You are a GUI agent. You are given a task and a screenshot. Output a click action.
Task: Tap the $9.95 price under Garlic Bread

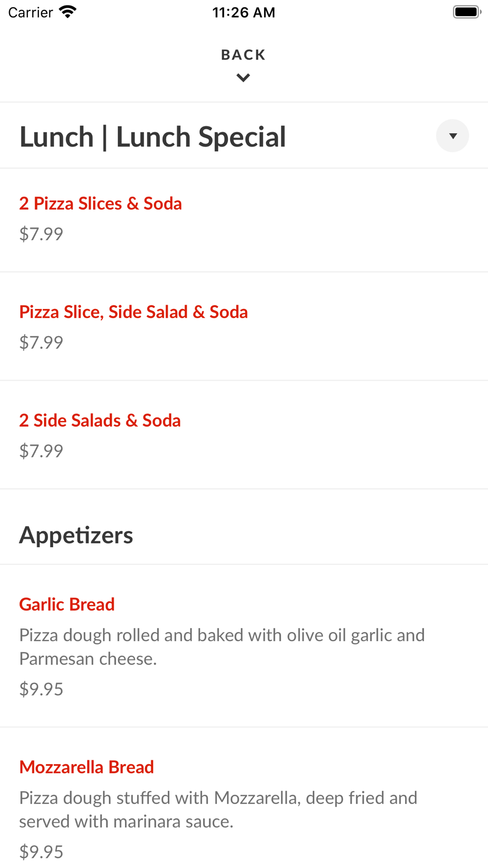[41, 689]
